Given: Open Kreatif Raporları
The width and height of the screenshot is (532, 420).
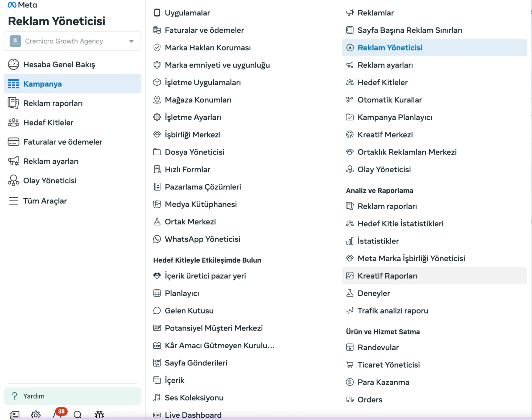Looking at the screenshot, I should tap(434, 276).
